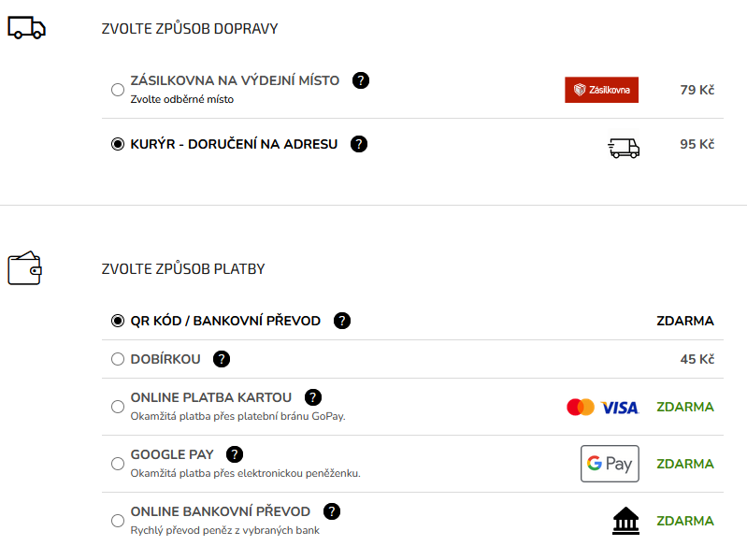Select Kurýr delivery radio button
This screenshot has height=560, width=747.
tap(118, 144)
